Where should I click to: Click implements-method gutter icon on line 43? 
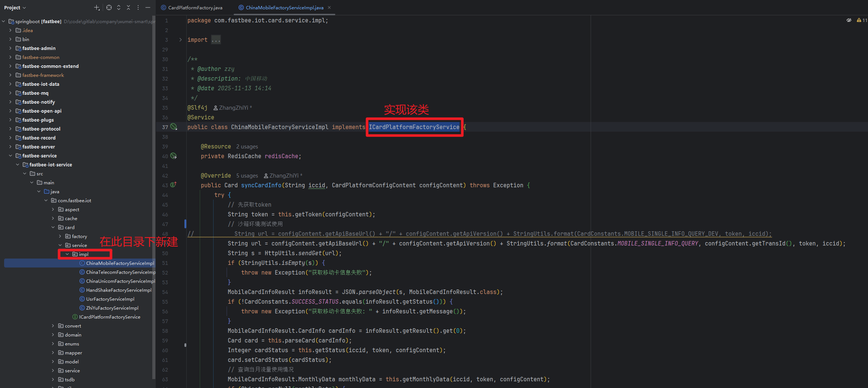tap(174, 185)
